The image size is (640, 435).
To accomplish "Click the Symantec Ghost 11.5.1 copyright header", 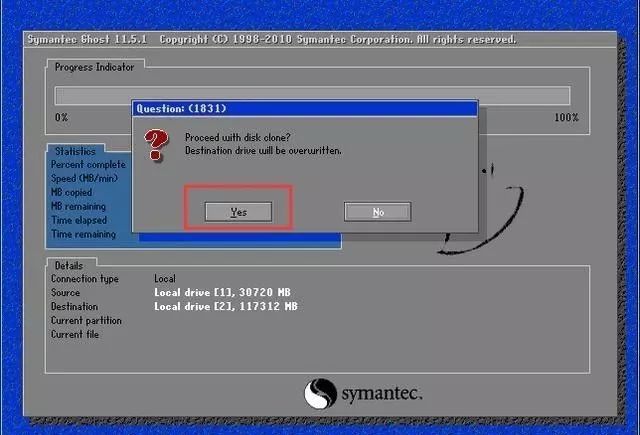I will tap(272, 40).
